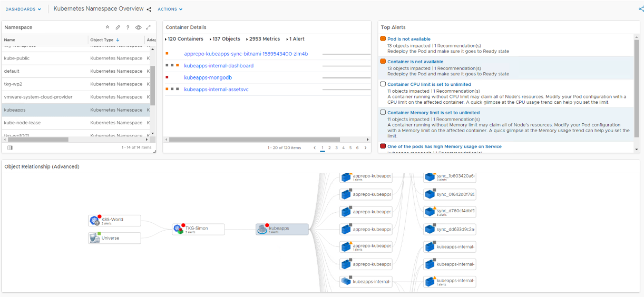Click the share icon at top right corner

click(640, 8)
